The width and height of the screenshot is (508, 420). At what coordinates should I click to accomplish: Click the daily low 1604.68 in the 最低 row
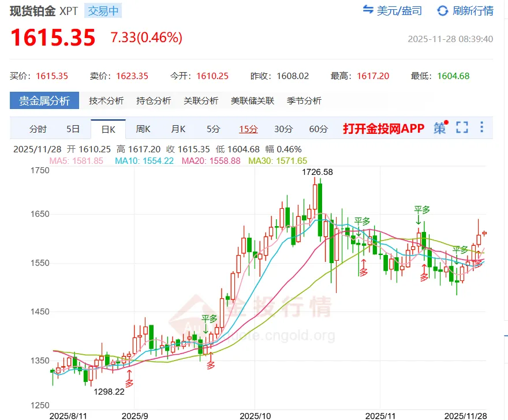(453, 76)
